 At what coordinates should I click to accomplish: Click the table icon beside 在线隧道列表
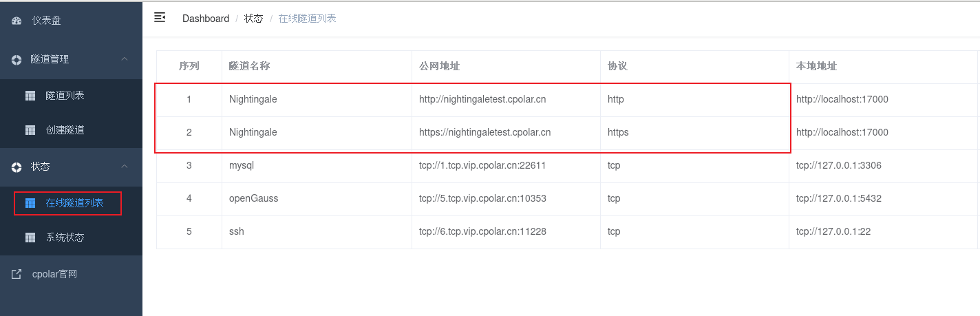coord(30,203)
